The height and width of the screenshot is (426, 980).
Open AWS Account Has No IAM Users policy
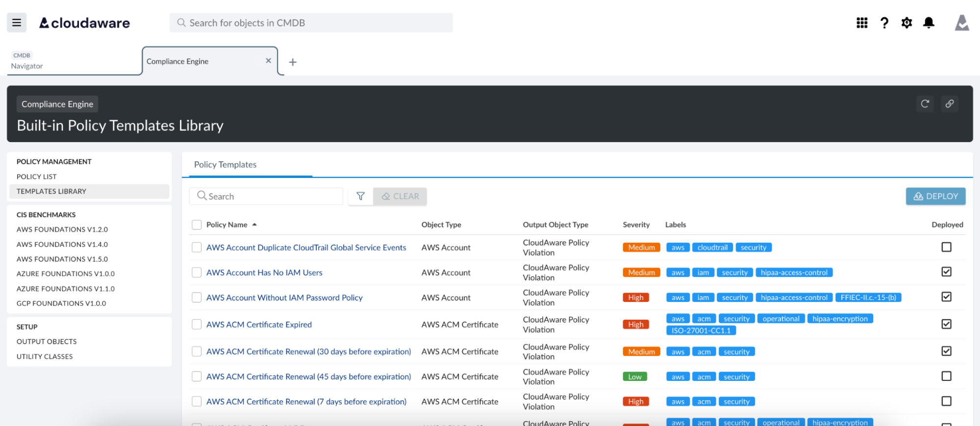tap(264, 273)
